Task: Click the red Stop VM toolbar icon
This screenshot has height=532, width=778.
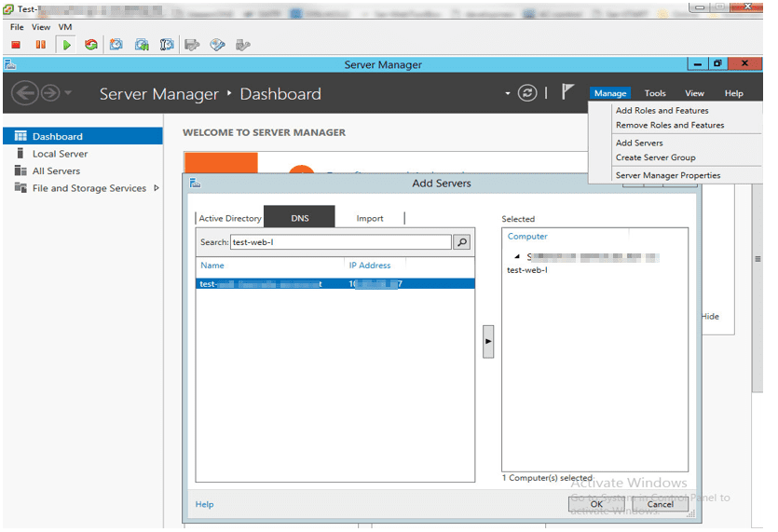Action: point(16,44)
